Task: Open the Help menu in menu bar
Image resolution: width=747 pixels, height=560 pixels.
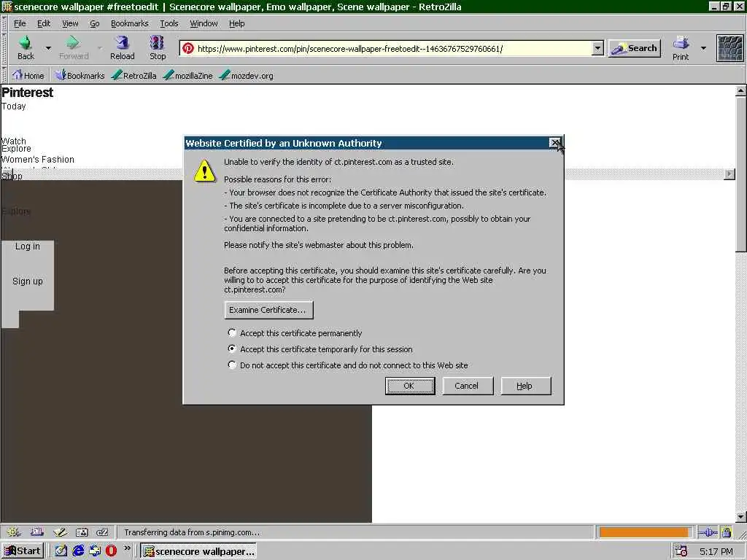Action: 236,23
